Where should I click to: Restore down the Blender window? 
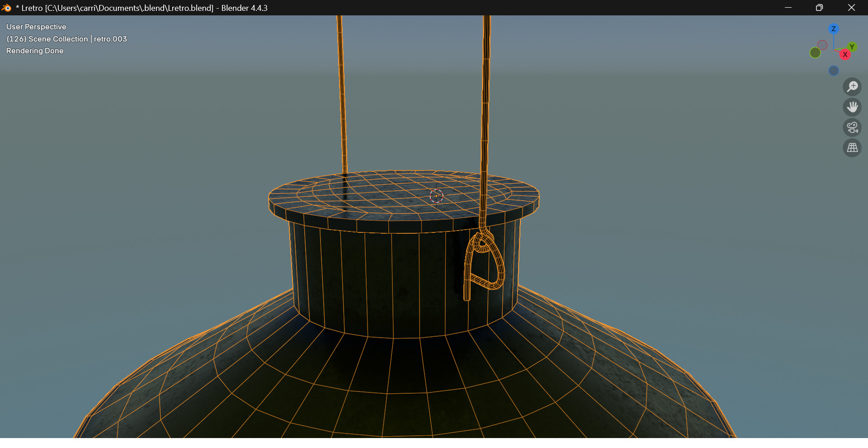point(819,8)
